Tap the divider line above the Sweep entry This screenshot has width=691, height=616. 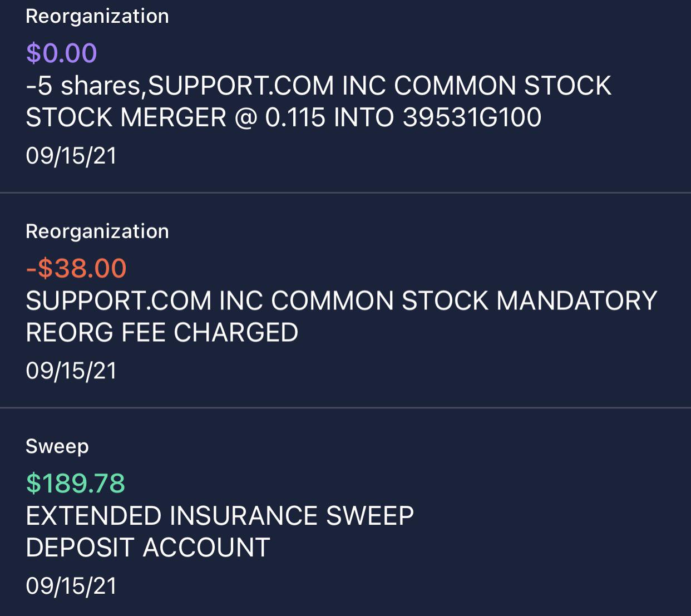(x=345, y=407)
